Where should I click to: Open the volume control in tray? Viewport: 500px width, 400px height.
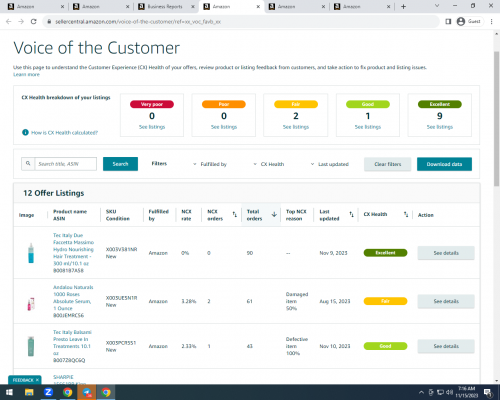point(450,392)
